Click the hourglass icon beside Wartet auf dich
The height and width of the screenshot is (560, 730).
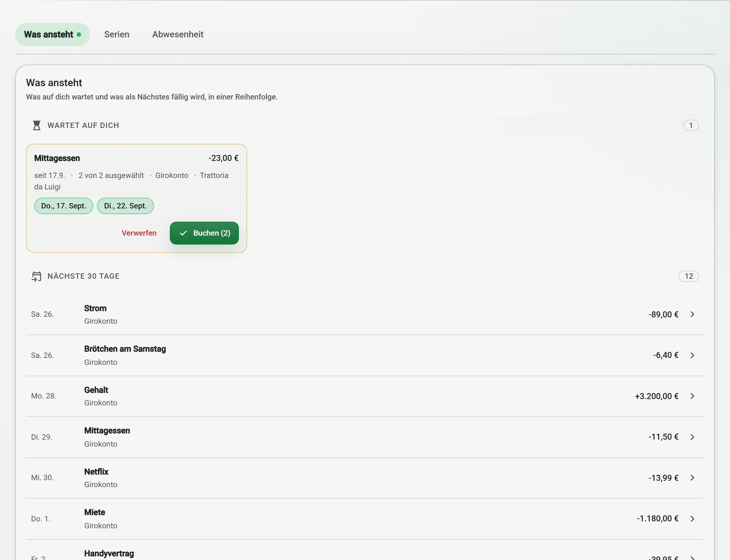point(37,125)
